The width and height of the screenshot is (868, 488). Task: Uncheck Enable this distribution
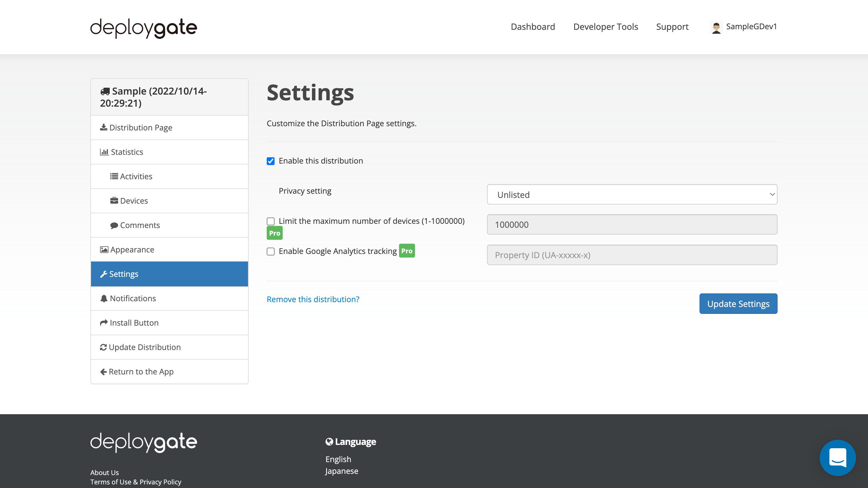pyautogui.click(x=271, y=161)
